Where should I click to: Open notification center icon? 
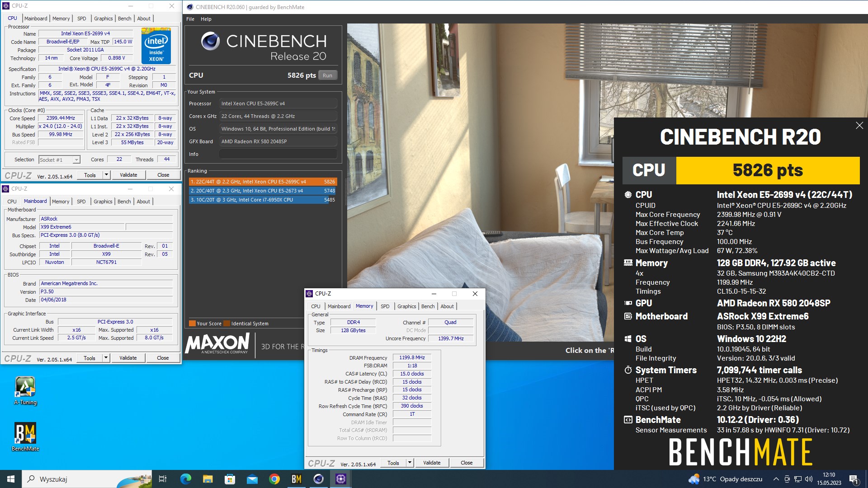point(854,479)
